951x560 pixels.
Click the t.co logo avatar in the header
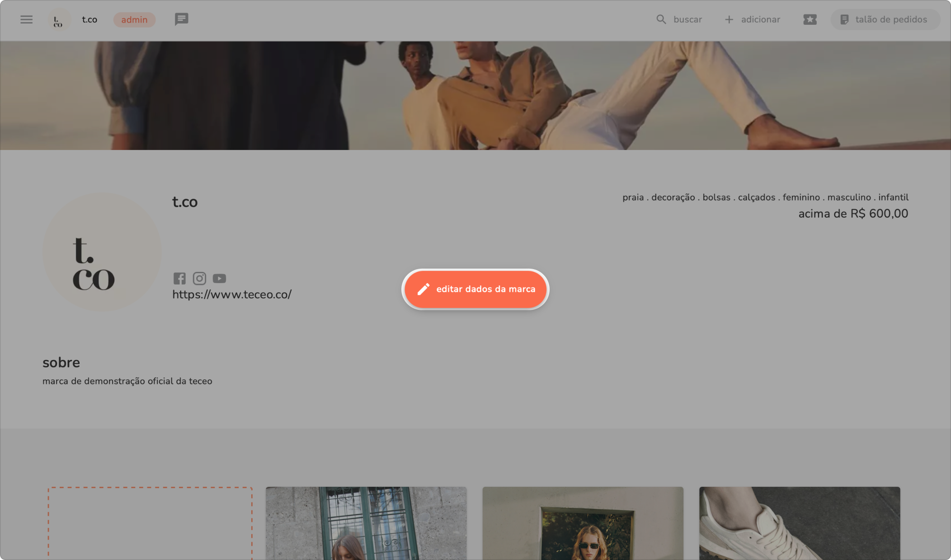[x=59, y=20]
